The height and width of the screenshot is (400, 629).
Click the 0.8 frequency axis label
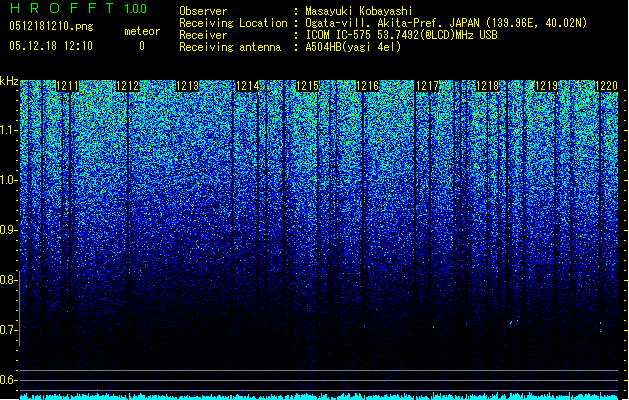point(7,280)
